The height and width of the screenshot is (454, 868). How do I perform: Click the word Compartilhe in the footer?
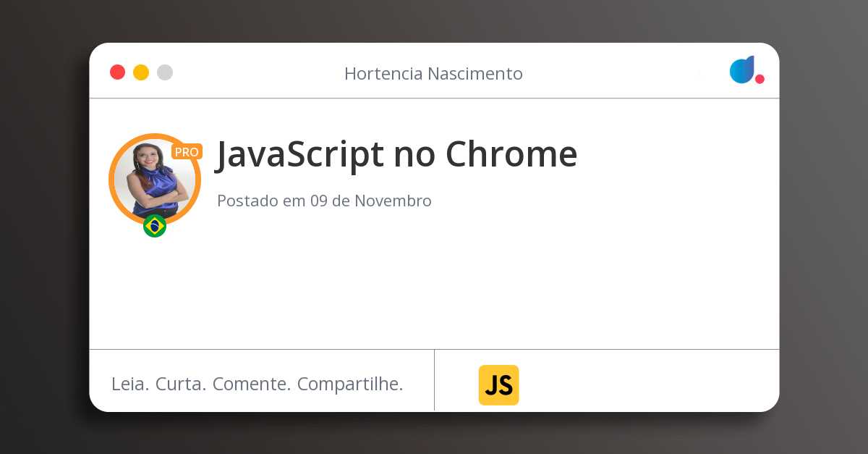click(x=350, y=384)
